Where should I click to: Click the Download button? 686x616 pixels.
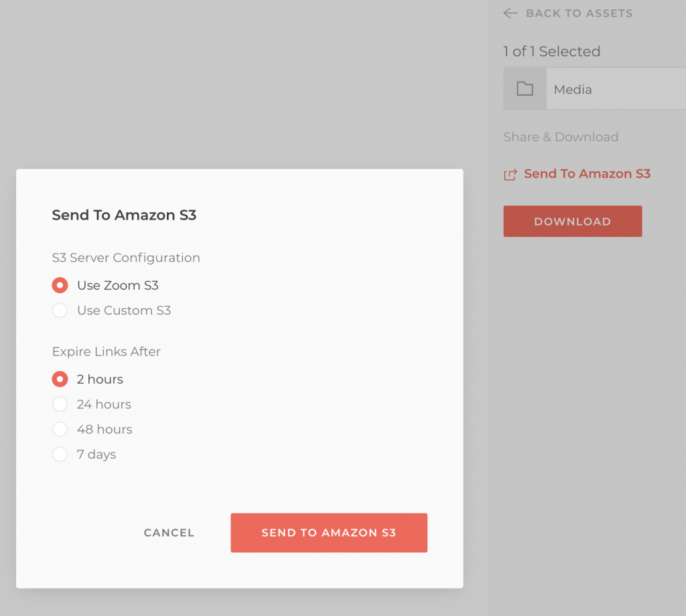[x=573, y=221]
